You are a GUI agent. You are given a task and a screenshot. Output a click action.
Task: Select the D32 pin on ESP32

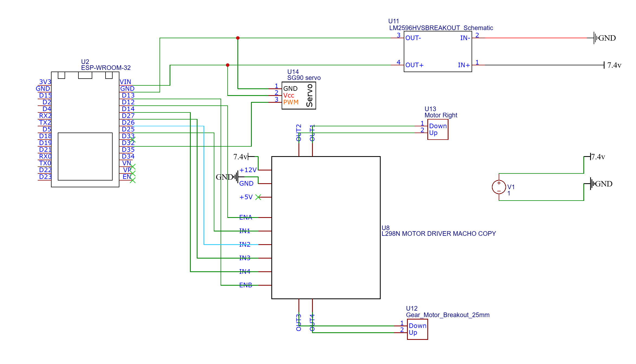point(128,143)
